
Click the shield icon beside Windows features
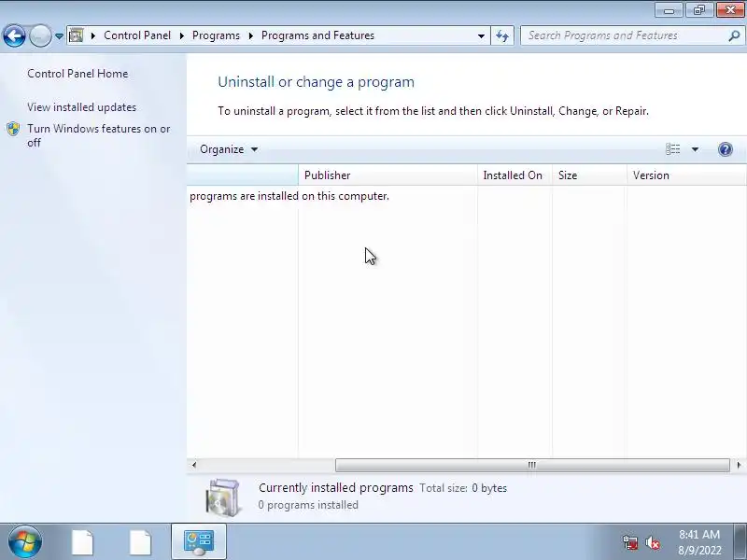13,129
